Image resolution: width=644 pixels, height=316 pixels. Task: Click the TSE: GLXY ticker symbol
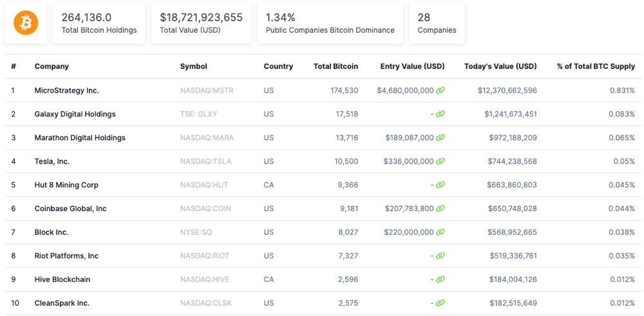[x=198, y=114]
